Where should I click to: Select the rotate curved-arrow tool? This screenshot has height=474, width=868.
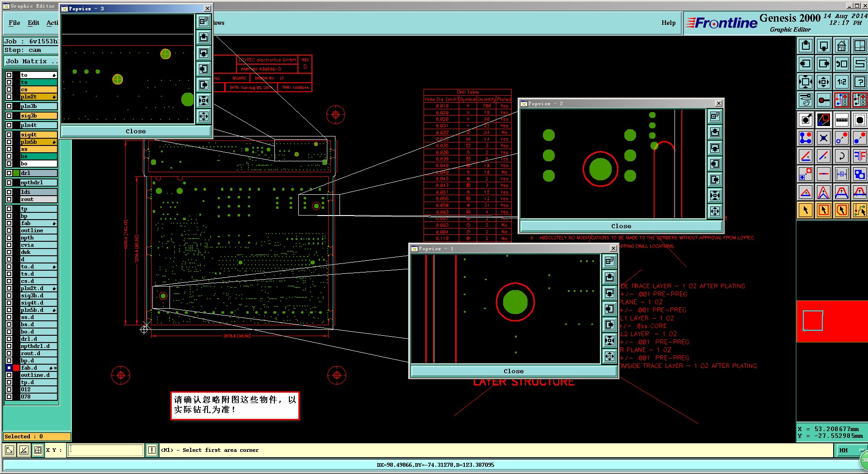[x=841, y=156]
